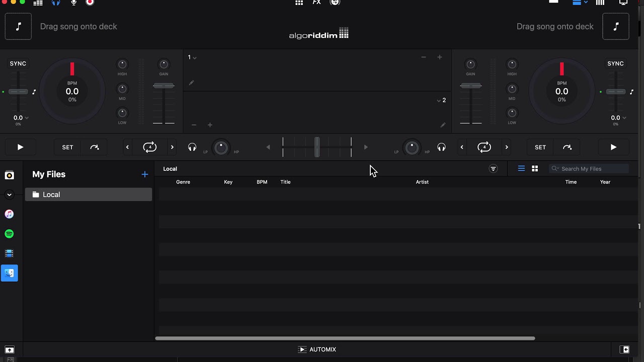Click right deck LOW EQ knob
644x362 pixels.
[x=512, y=113]
